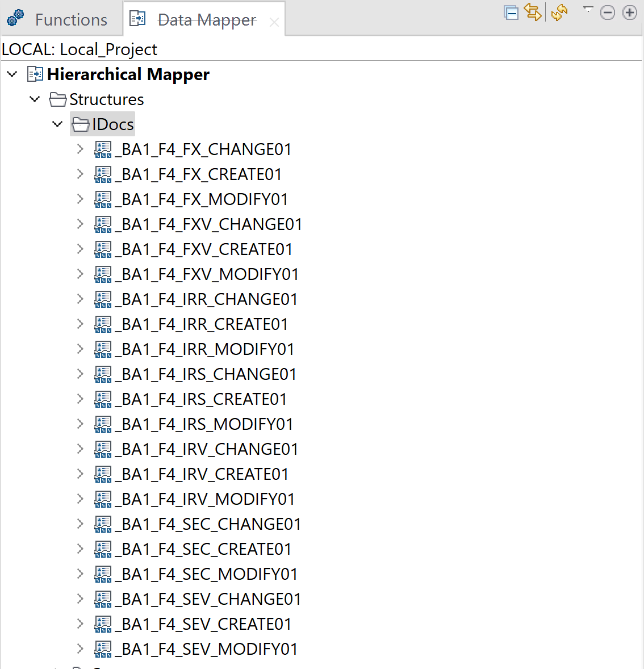Click the refresh arrows toolbar icon

[x=559, y=12]
